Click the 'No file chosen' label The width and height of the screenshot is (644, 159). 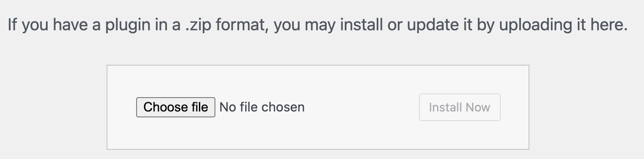pos(262,107)
